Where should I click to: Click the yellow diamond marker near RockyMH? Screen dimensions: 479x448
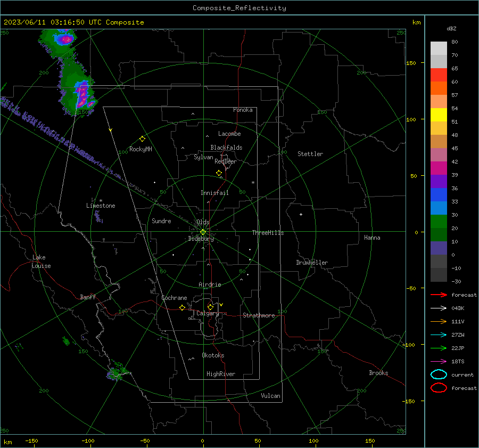[x=142, y=139]
